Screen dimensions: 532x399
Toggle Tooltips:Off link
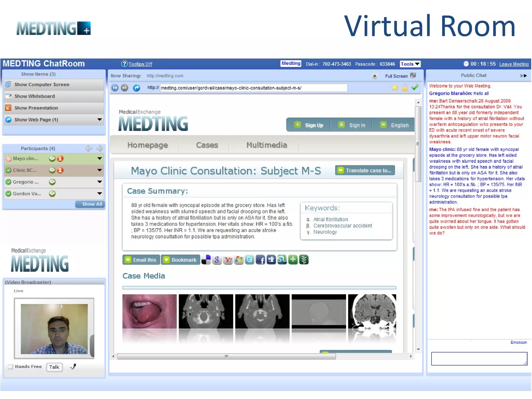tap(140, 64)
